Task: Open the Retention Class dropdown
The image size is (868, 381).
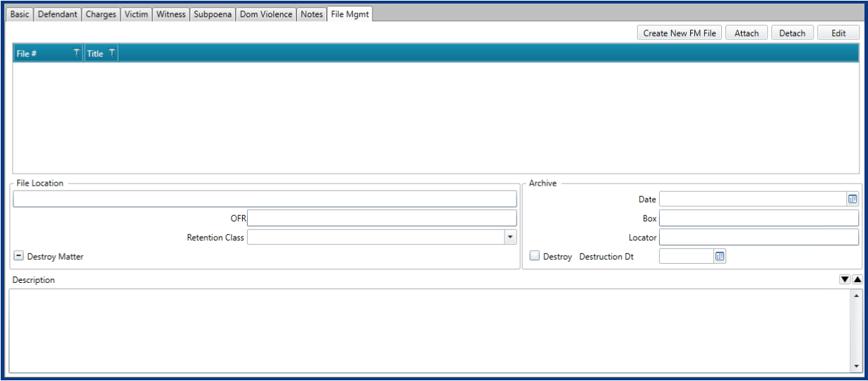Action: (x=511, y=237)
